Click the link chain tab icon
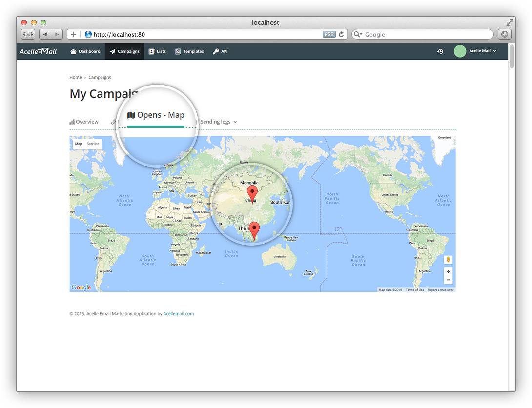 [x=114, y=122]
